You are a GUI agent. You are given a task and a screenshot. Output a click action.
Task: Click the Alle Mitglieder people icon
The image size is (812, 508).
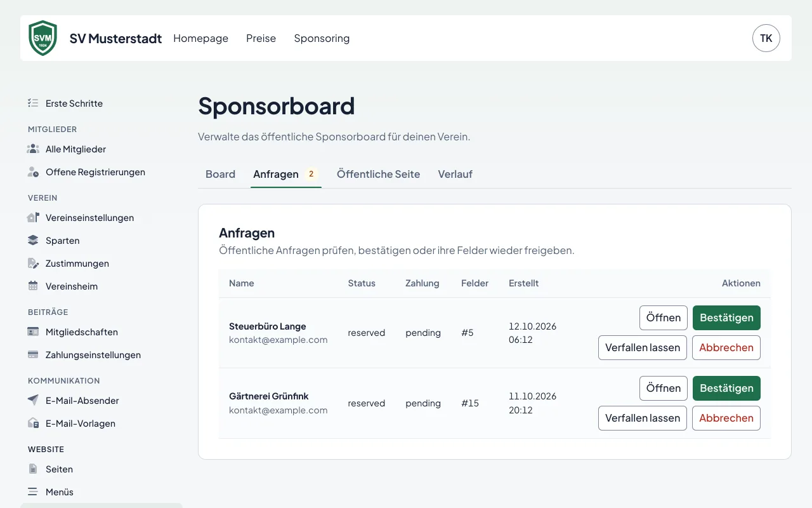(x=33, y=149)
